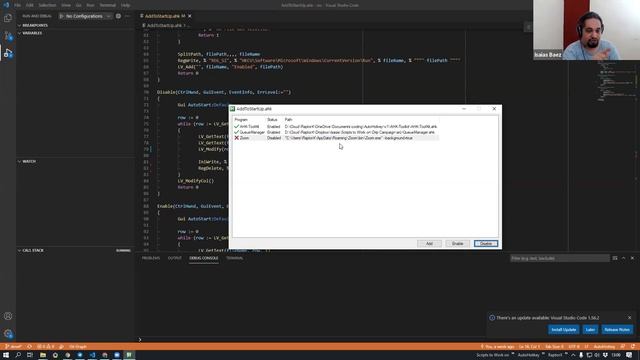
Task: Open notifications bell in status bar
Action: [x=632, y=347]
